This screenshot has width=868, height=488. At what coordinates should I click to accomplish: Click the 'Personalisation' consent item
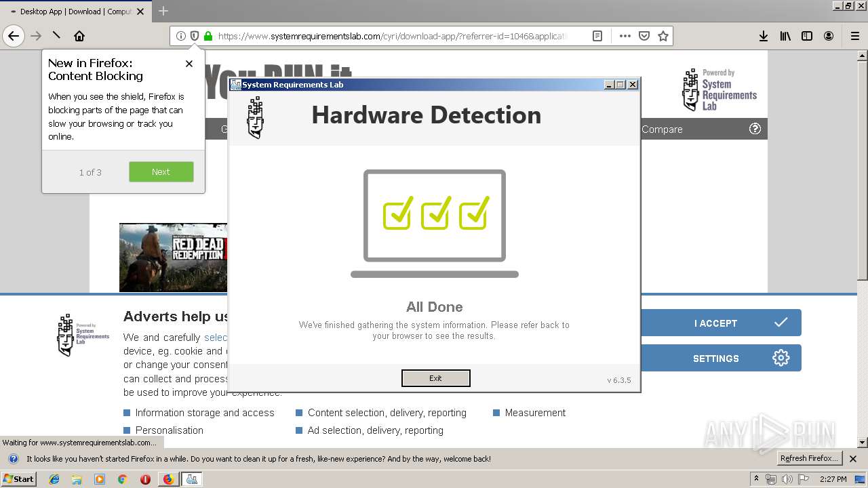pyautogui.click(x=169, y=430)
